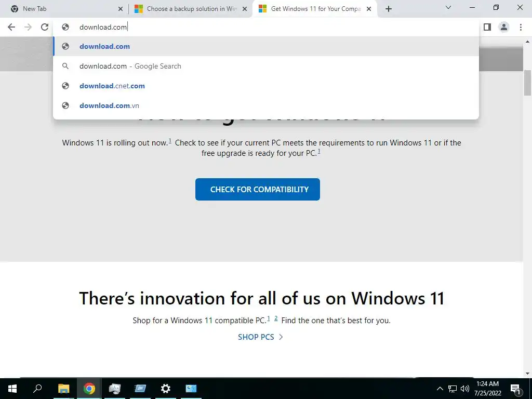Pick the download.com.vn suggestion
The width and height of the screenshot is (532, 399).
pyautogui.click(x=266, y=105)
